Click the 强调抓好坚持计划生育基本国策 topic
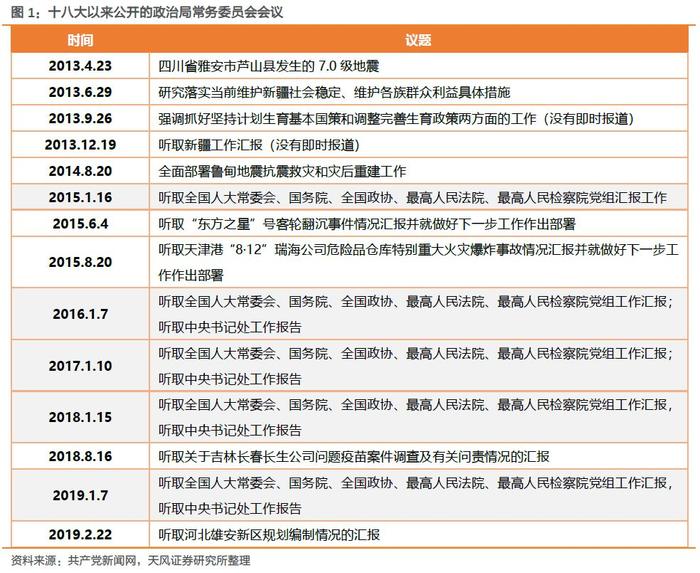The image size is (700, 573). [396, 119]
